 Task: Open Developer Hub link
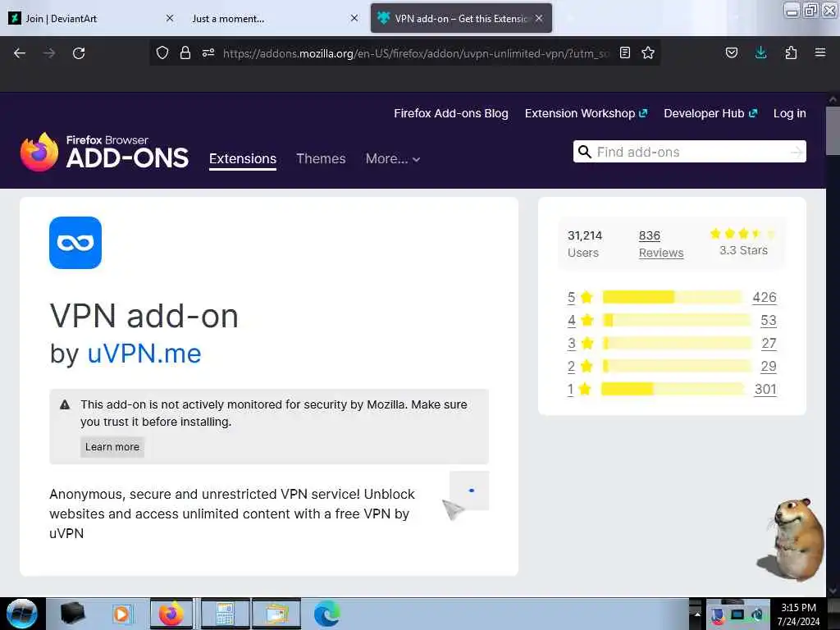click(710, 113)
